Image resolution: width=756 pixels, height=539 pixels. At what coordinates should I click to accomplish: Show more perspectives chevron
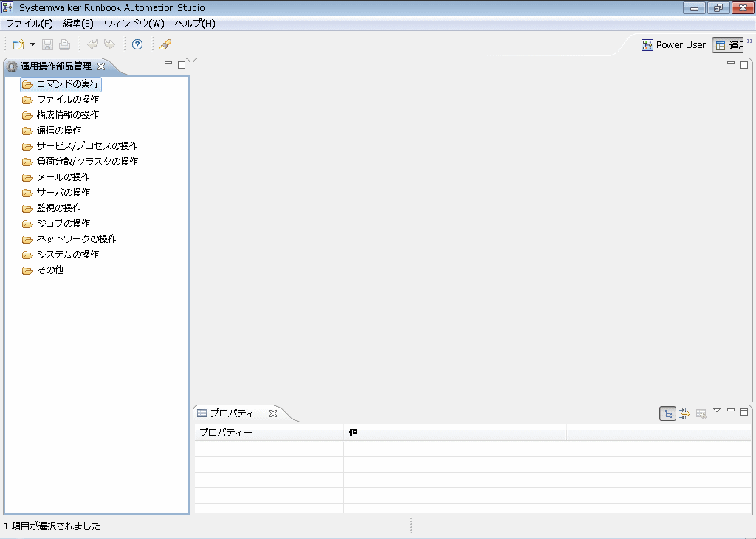[750, 41]
